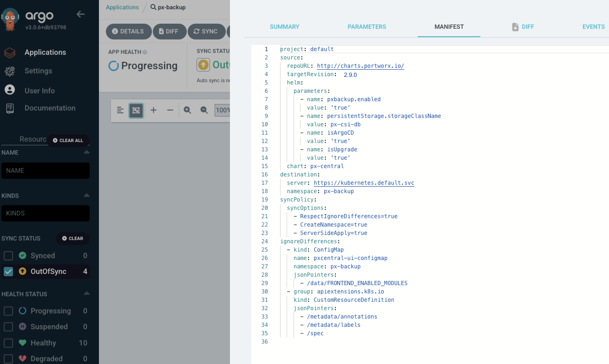Collapse the HEALTH STATUS filter section
The width and height of the screenshot is (609, 364).
pos(87,293)
